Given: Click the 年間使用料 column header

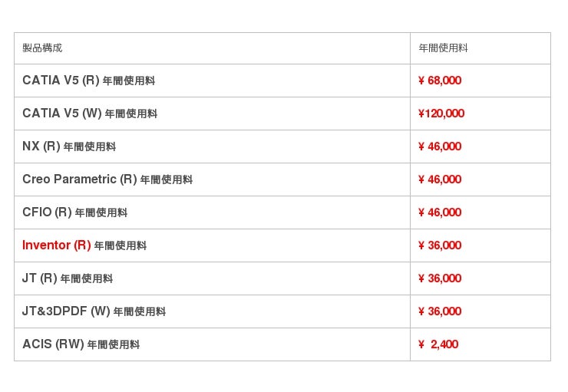Looking at the screenshot, I should 443,48.
